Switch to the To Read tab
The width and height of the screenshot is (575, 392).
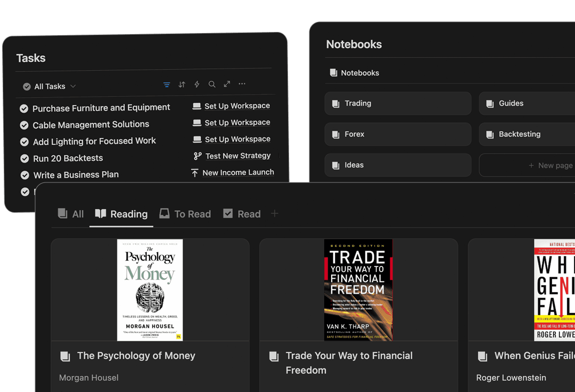[x=185, y=214]
